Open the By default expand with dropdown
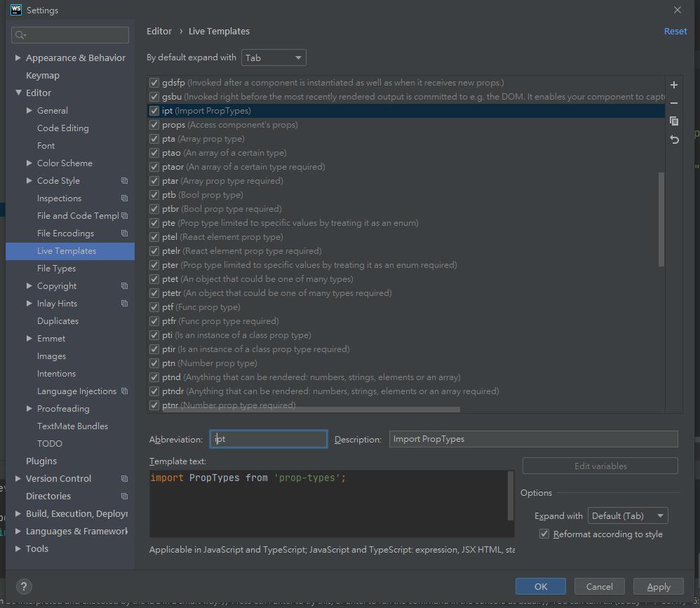Image resolution: width=700 pixels, height=608 pixels. pos(274,58)
